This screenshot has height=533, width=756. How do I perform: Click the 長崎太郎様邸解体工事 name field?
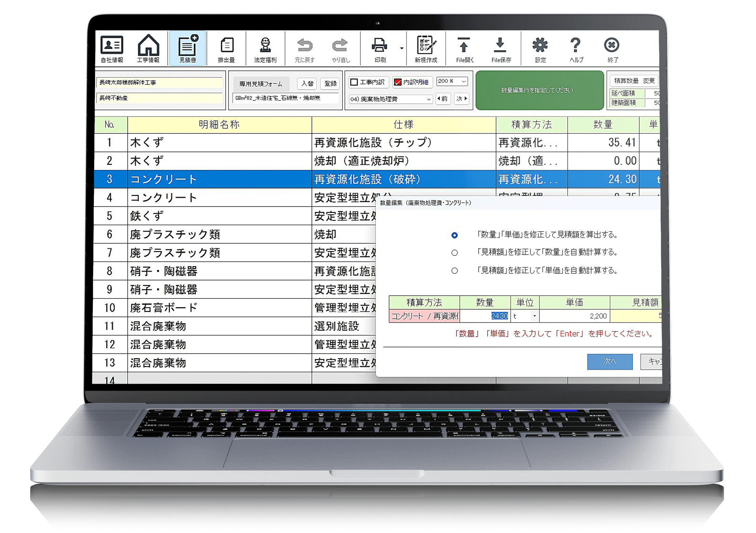tap(160, 83)
